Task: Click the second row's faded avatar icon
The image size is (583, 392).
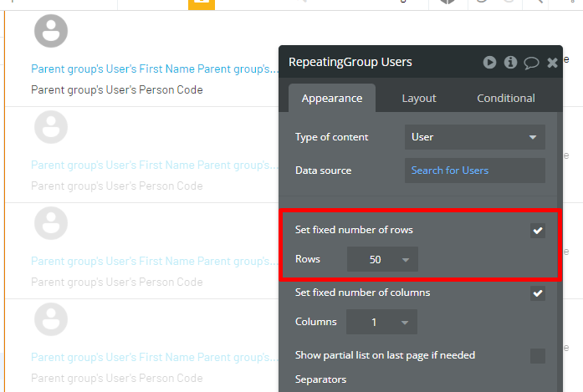Action: 51,127
